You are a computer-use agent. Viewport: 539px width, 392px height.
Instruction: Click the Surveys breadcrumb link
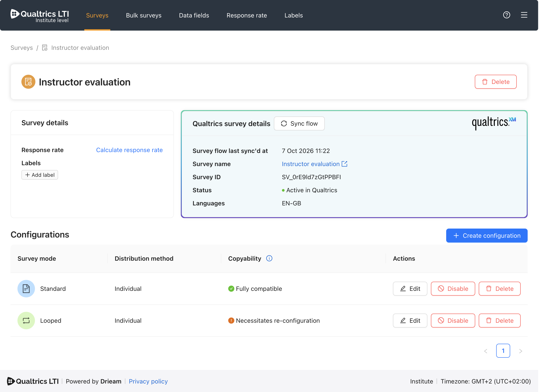pos(22,48)
